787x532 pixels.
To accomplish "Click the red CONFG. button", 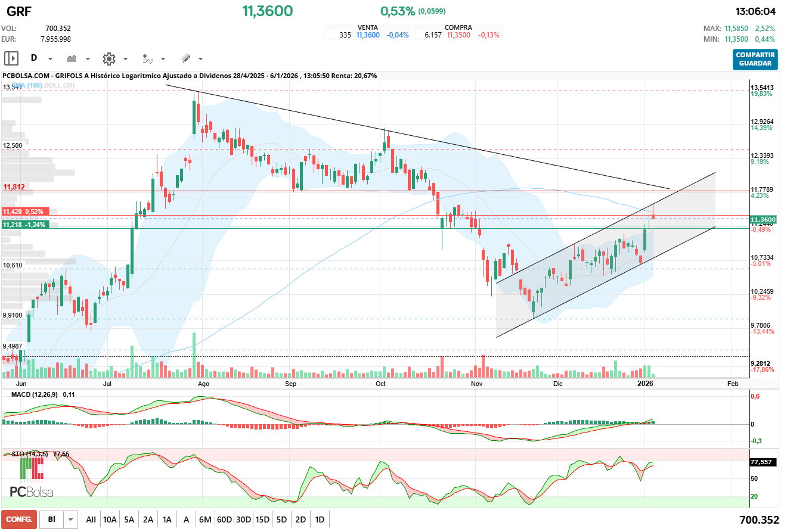I will coord(19,519).
